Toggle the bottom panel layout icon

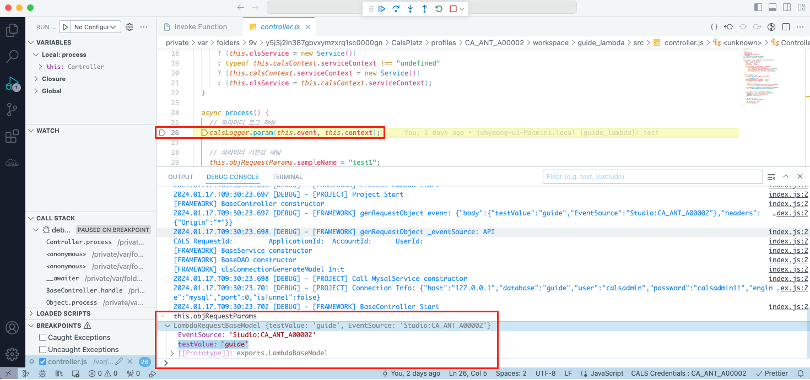[x=772, y=8]
